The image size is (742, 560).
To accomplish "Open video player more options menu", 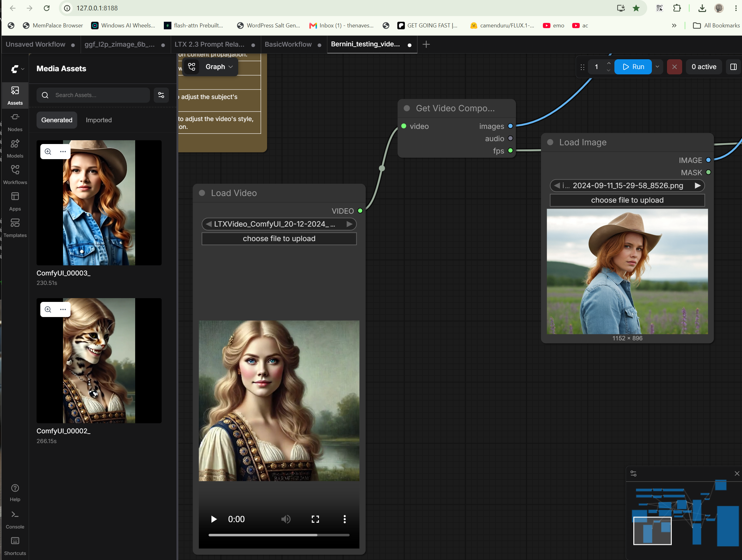I will coord(344,519).
